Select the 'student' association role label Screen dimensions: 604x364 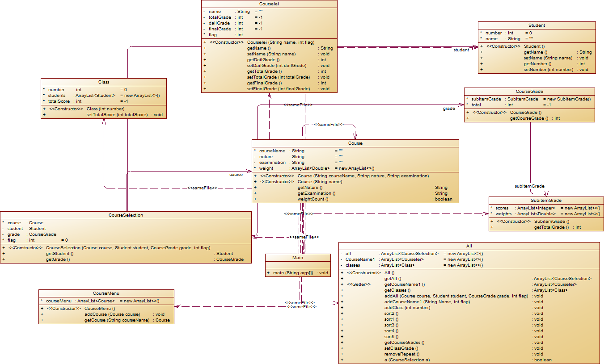click(461, 50)
